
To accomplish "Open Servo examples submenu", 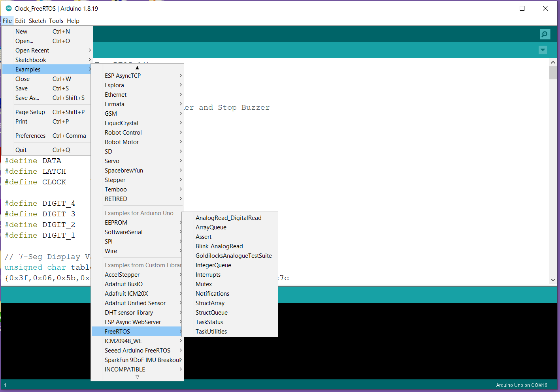I will (x=138, y=161).
